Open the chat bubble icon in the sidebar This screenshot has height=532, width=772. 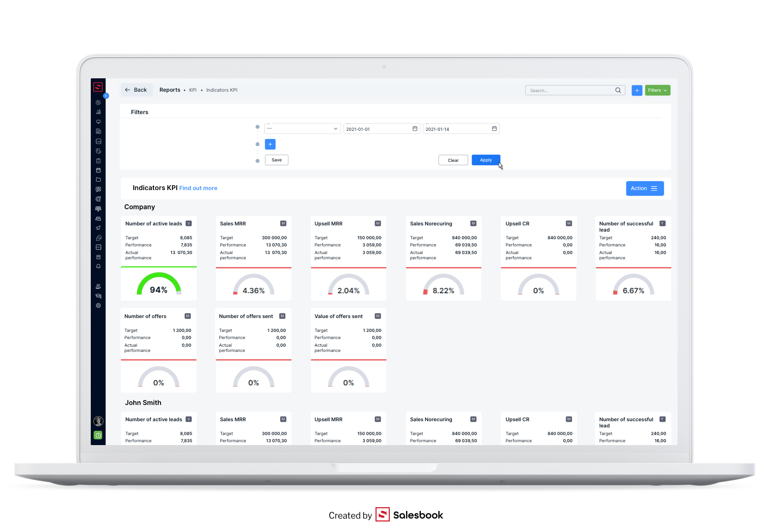click(x=98, y=237)
